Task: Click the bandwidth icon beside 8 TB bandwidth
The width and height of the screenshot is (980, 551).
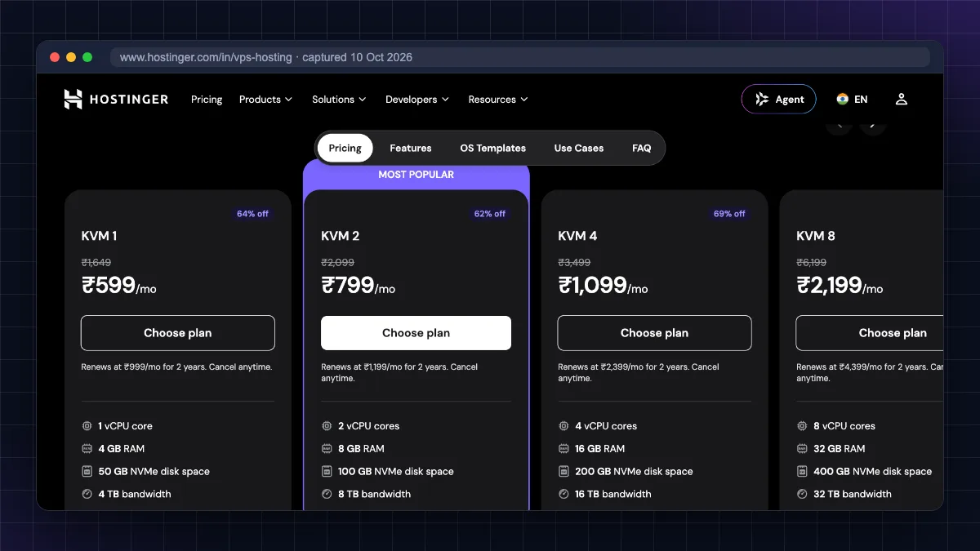Action: click(x=327, y=495)
